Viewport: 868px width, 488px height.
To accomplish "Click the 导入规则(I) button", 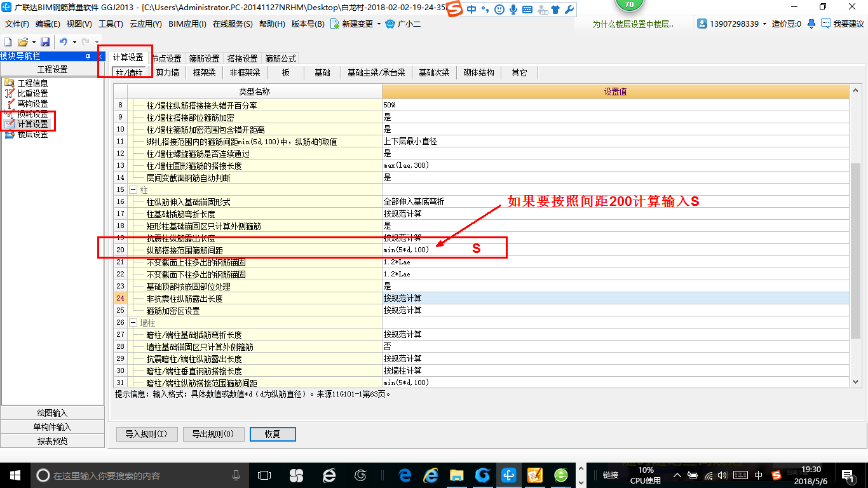I will [146, 434].
